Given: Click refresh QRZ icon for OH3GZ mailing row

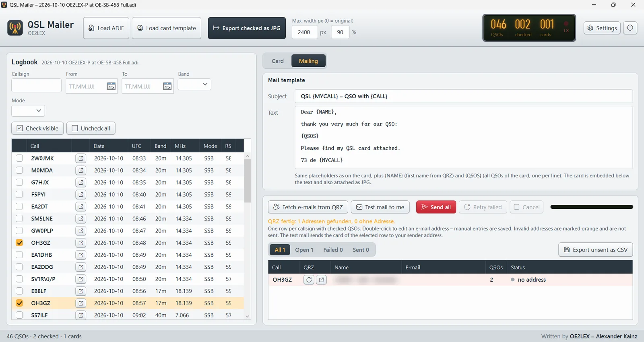Looking at the screenshot, I should point(309,280).
